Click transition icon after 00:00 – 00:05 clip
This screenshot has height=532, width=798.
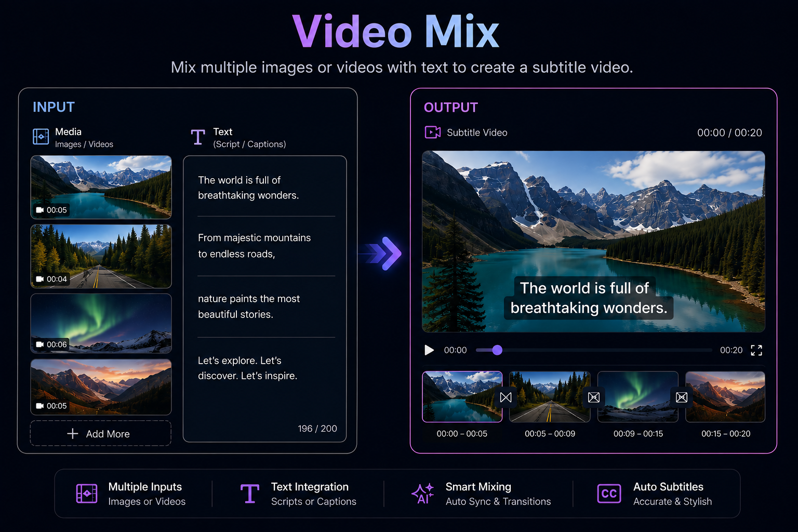506,397
